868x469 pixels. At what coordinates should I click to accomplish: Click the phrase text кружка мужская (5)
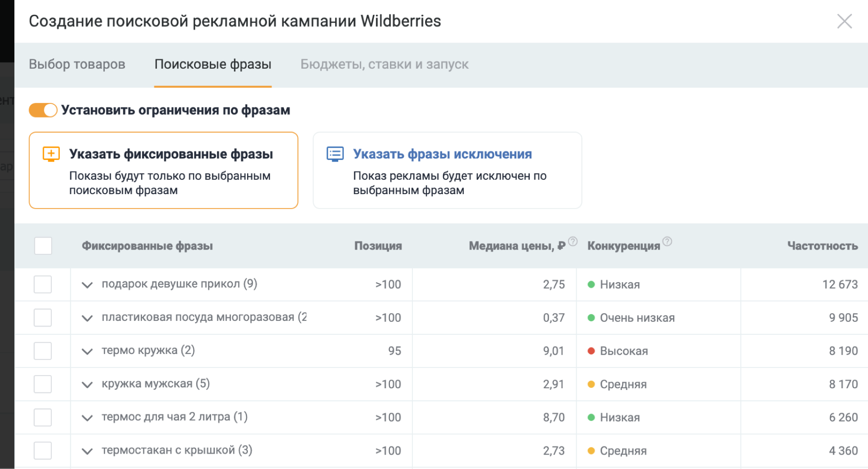(155, 384)
